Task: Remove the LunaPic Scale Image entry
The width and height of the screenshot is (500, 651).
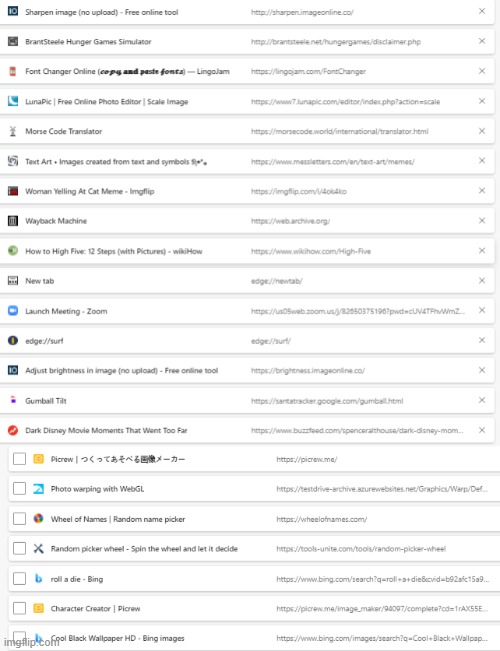Action: (482, 101)
